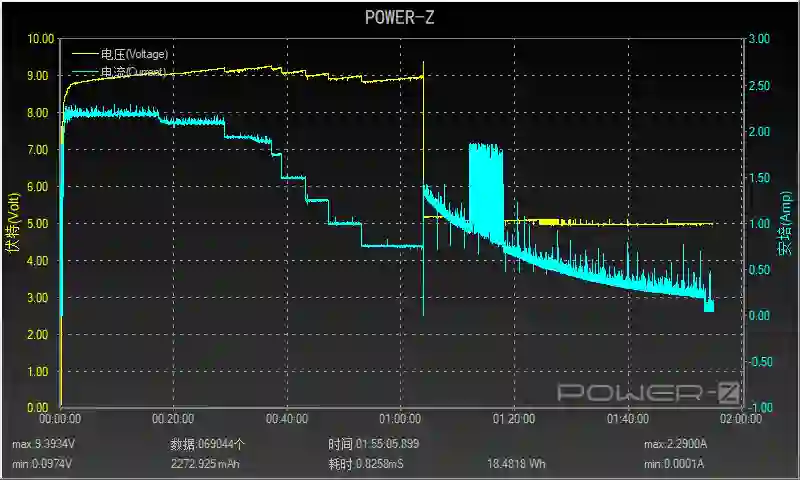Click the 2272.925mAh capacity value
800x480 pixels.
tap(205, 464)
